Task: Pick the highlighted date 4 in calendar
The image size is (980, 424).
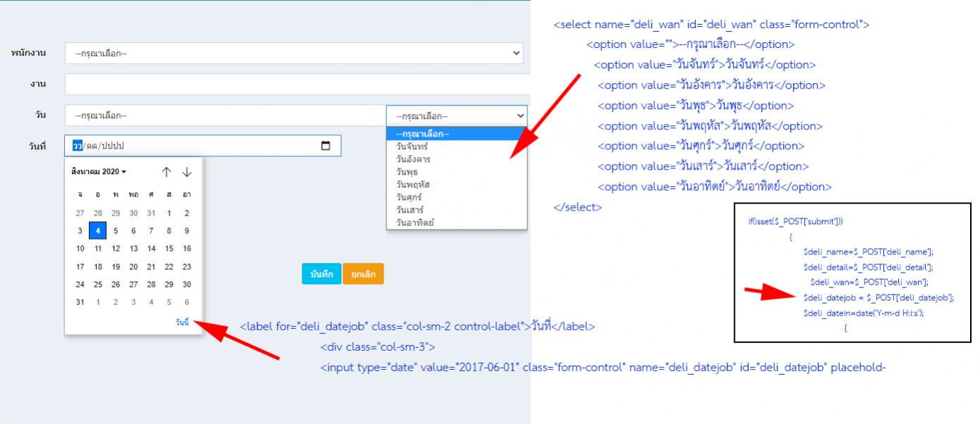Action: coord(98,230)
